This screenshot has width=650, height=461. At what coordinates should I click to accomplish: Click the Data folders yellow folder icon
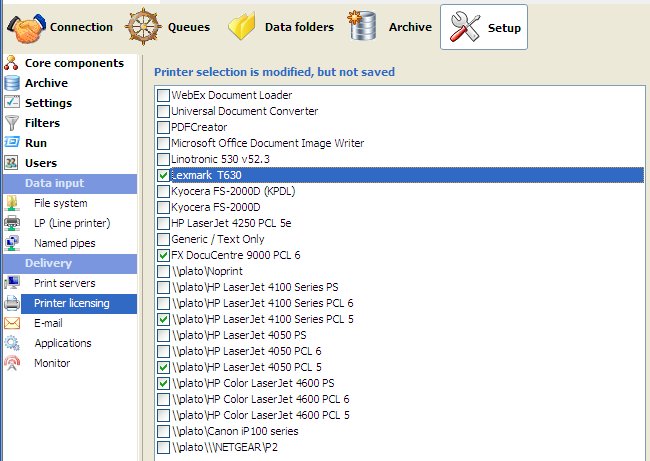[x=243, y=28]
